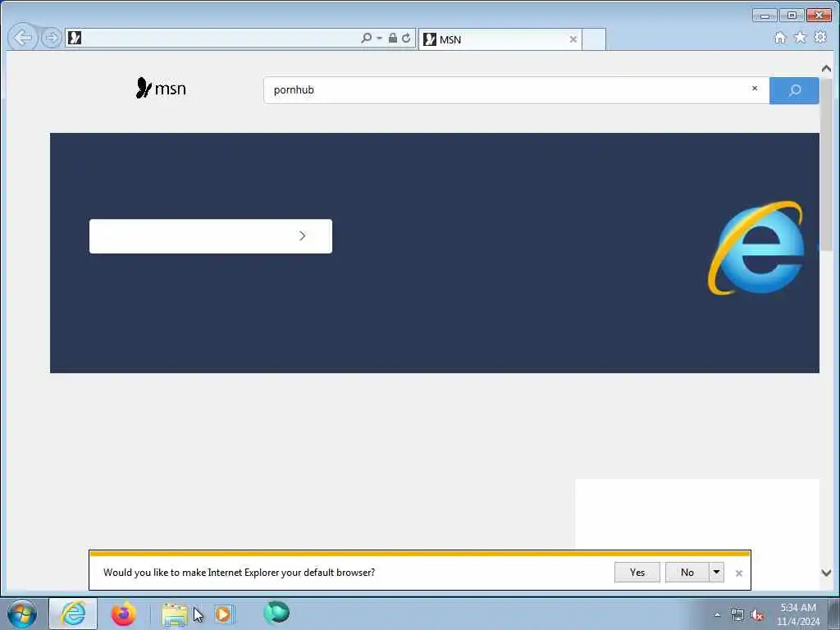Launch Firefox from the taskbar
This screenshot has width=840, height=630.
click(x=124, y=614)
